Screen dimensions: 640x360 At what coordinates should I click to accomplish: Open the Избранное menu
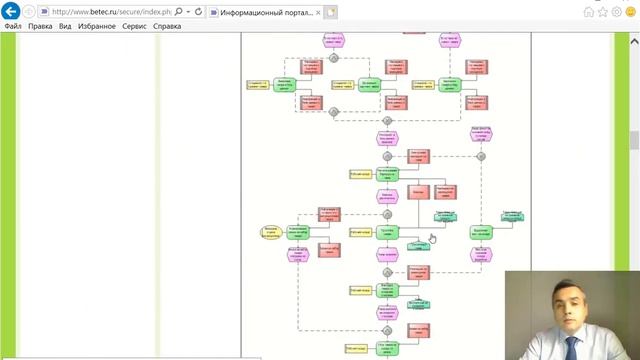97,26
